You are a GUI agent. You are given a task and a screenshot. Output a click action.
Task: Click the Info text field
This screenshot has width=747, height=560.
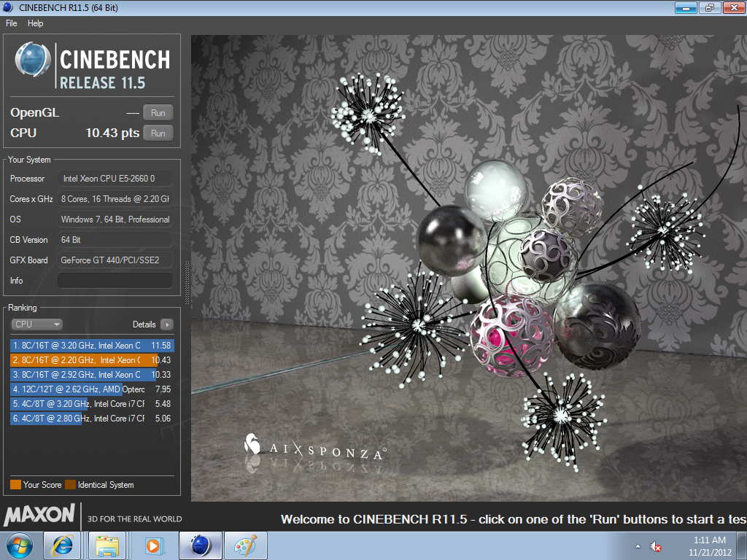click(x=115, y=281)
